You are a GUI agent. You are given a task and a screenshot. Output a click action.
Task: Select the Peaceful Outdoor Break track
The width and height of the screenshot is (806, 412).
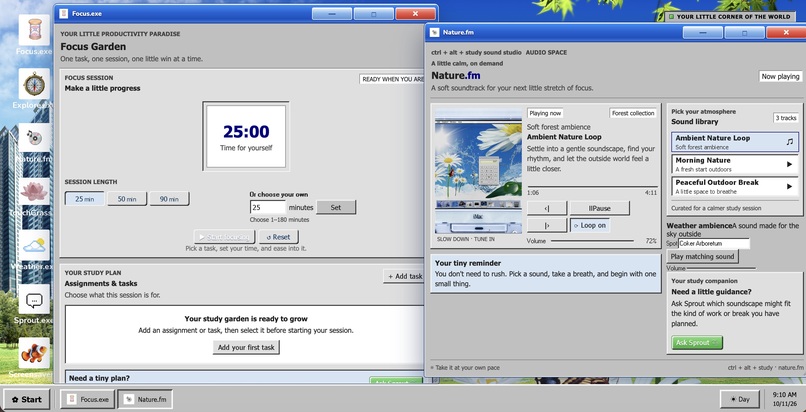[735, 186]
